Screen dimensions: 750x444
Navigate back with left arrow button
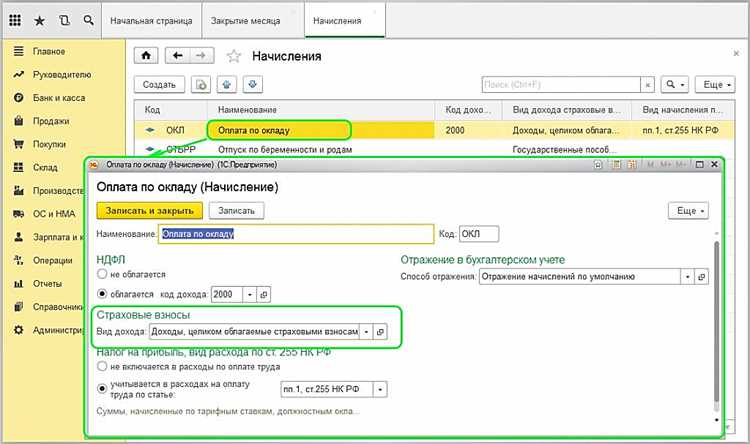(x=177, y=56)
